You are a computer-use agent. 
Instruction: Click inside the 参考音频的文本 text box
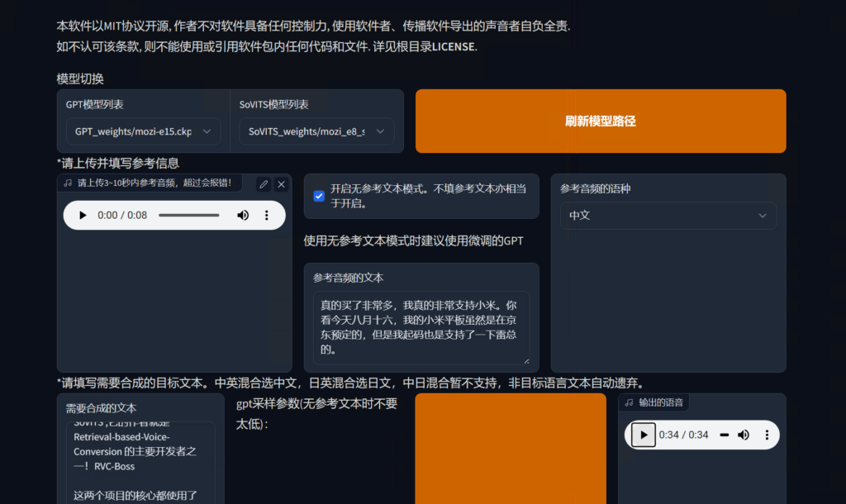(x=421, y=326)
